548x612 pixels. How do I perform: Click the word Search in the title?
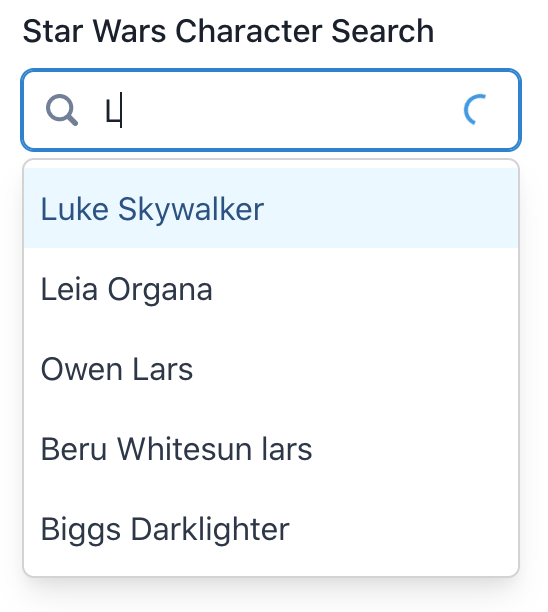383,31
